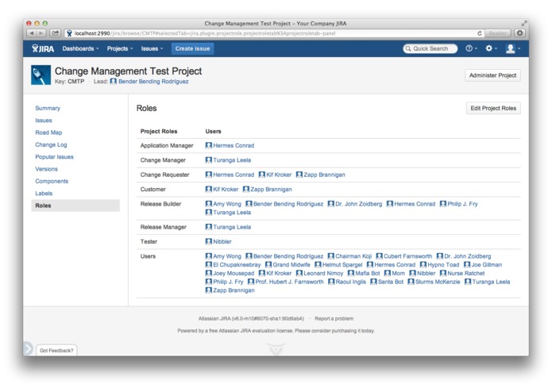The image size is (552, 392).
Task: Click the Administer Project button
Action: click(492, 75)
